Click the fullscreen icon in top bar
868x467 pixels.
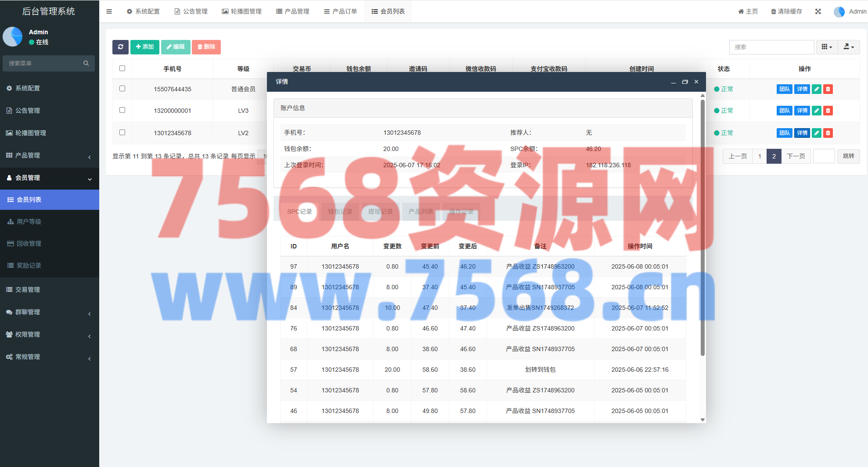coord(818,11)
